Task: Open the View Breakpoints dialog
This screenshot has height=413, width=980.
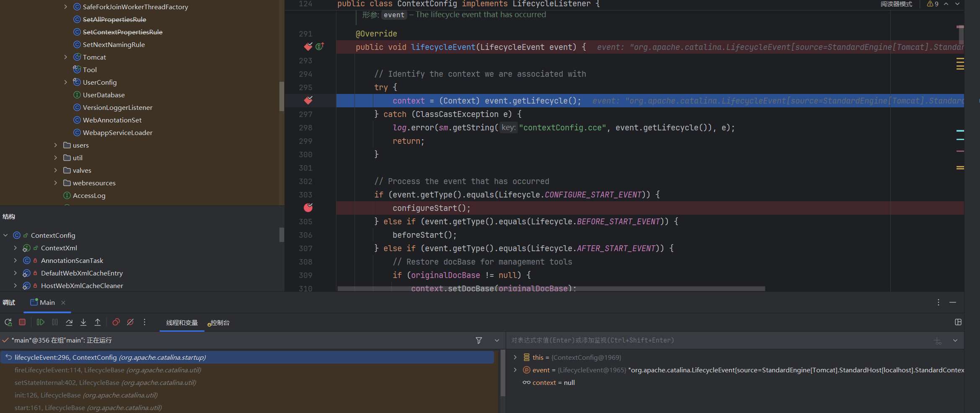Action: (116, 322)
